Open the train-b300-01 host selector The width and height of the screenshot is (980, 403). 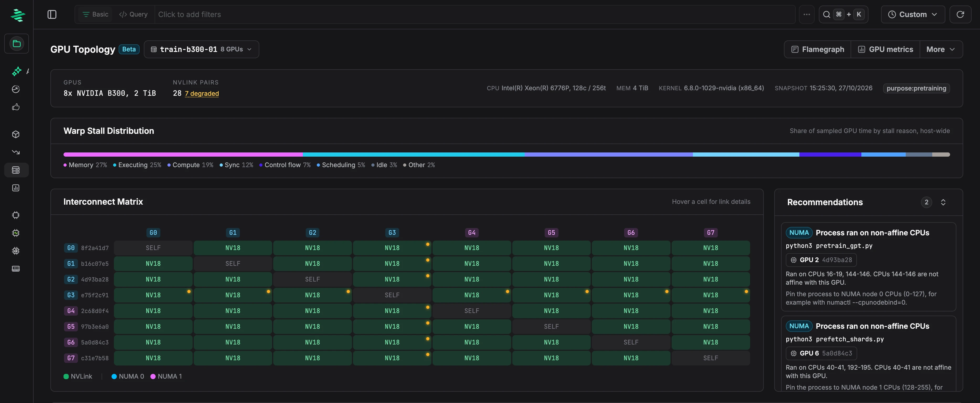point(201,49)
